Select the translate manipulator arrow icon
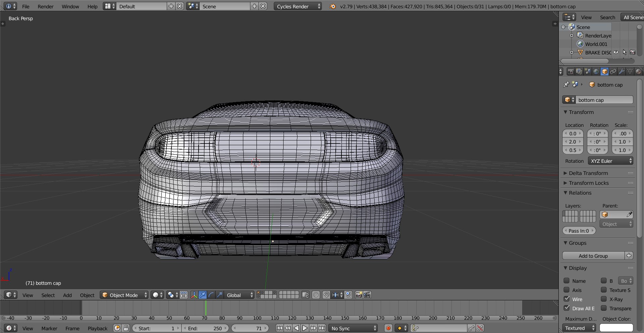The image size is (644, 333). click(203, 295)
